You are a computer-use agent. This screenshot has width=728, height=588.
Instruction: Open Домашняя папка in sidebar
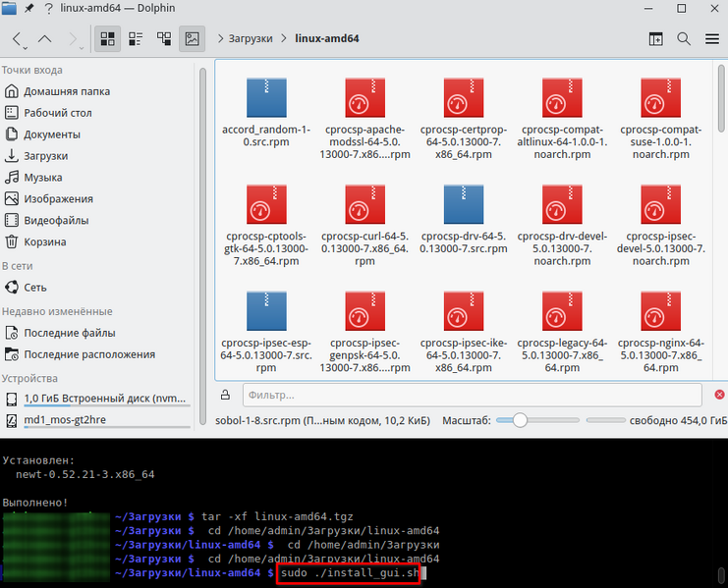pos(65,91)
